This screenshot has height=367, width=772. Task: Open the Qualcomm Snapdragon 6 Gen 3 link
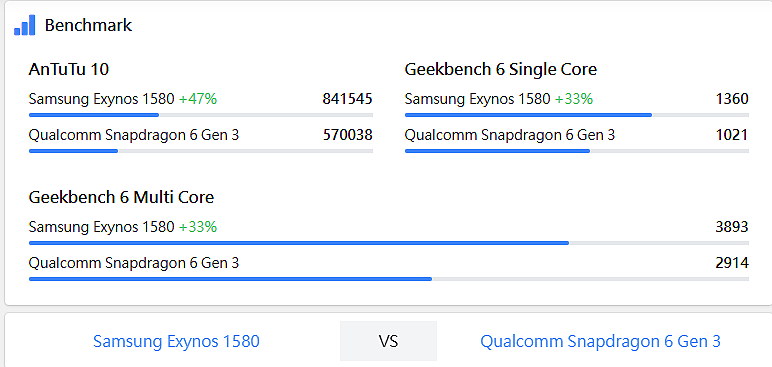click(x=600, y=341)
